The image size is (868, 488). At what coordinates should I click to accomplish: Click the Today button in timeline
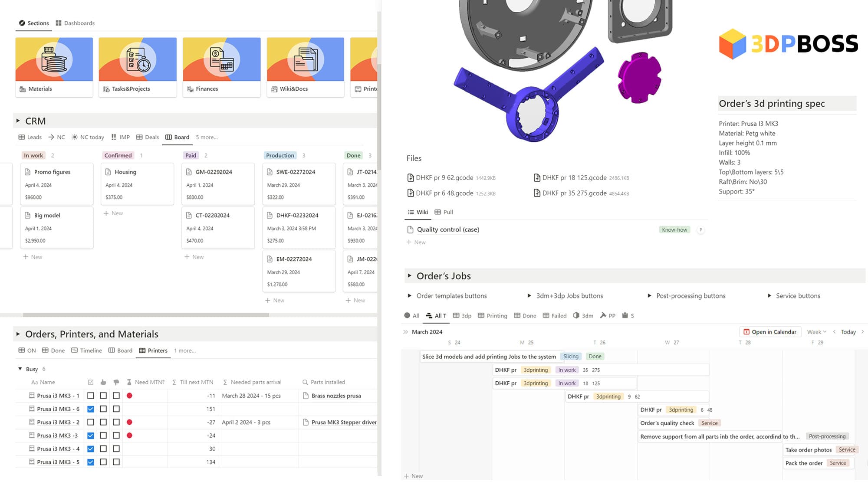[848, 332]
